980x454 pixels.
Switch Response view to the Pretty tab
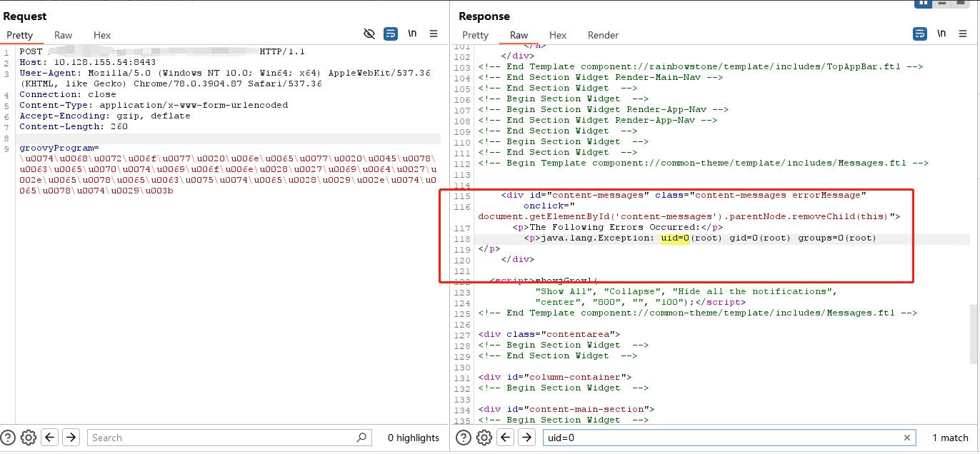click(x=475, y=35)
